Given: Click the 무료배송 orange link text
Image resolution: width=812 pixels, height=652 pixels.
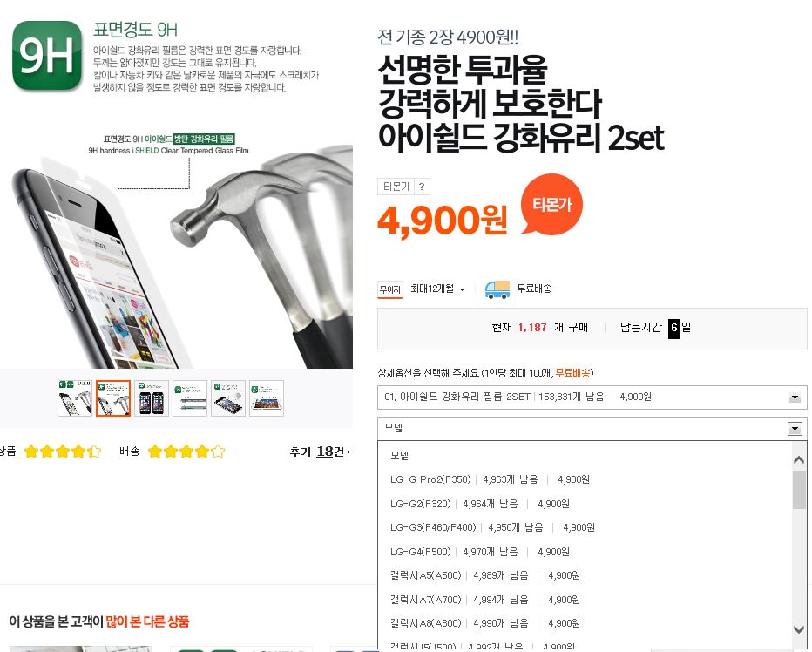Looking at the screenshot, I should (572, 373).
